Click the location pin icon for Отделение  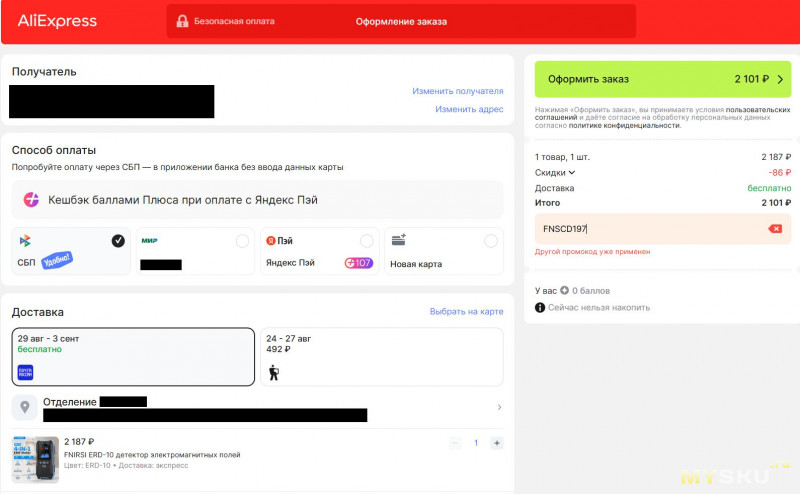(24, 407)
